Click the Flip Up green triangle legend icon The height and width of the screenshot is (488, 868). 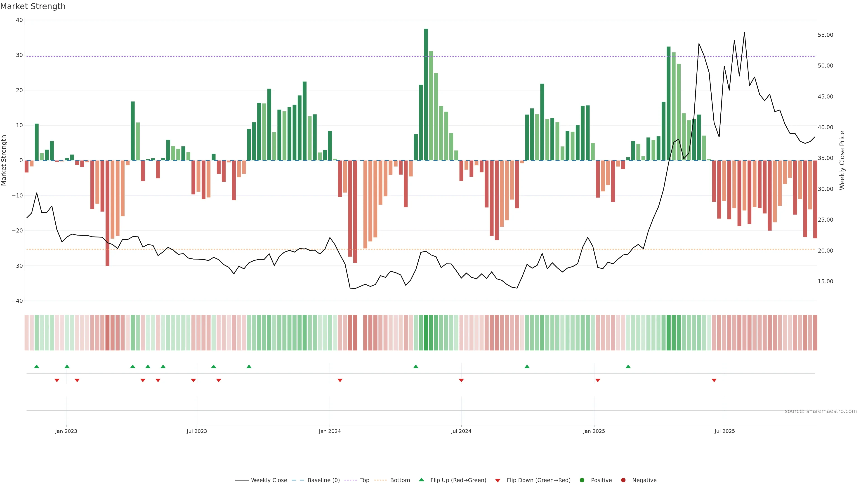point(421,480)
